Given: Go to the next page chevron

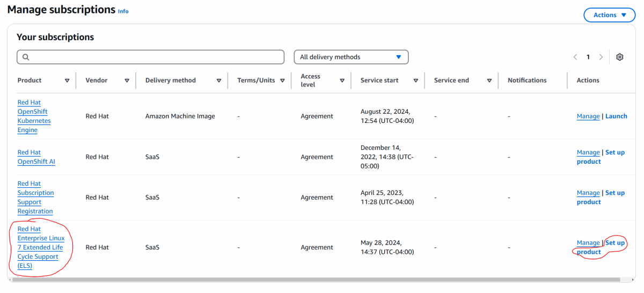Looking at the screenshot, I should pos(601,57).
